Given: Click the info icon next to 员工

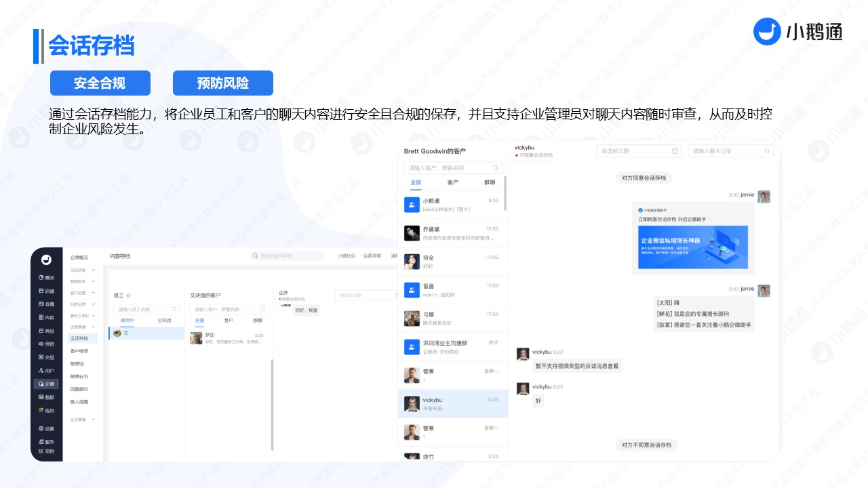Looking at the screenshot, I should click(x=128, y=296).
